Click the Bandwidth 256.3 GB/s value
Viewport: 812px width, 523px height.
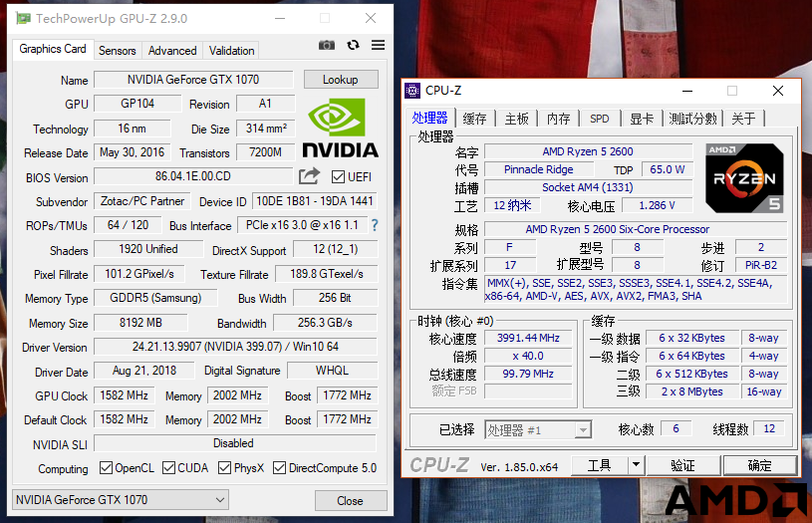click(325, 323)
